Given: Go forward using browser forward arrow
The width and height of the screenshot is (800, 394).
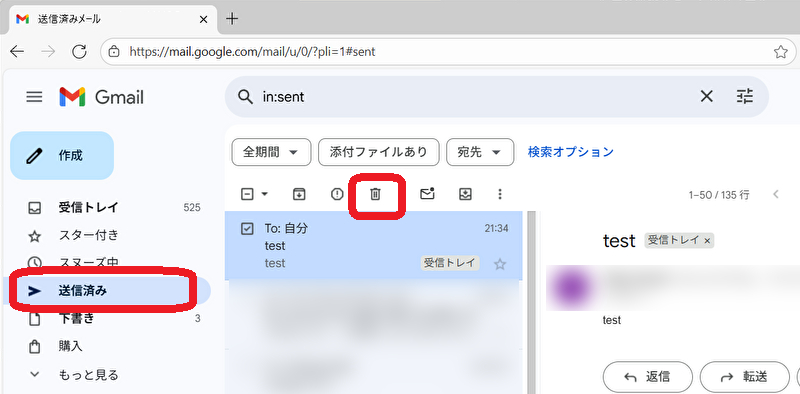Looking at the screenshot, I should click(x=48, y=51).
